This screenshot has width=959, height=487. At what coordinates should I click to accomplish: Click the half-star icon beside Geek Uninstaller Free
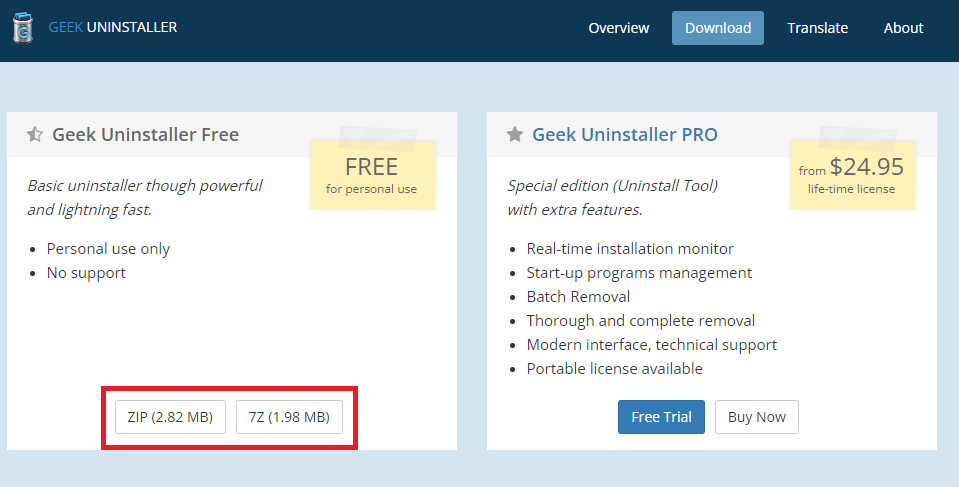pyautogui.click(x=35, y=134)
